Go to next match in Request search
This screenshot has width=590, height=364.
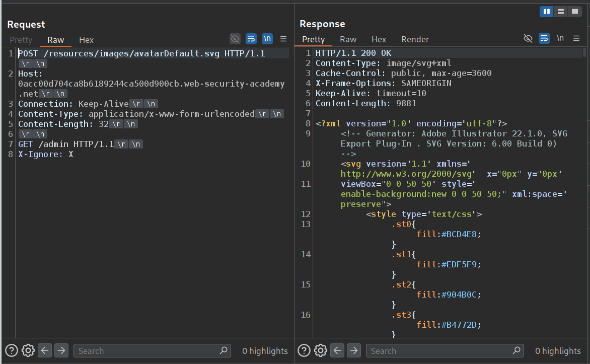pyautogui.click(x=61, y=350)
